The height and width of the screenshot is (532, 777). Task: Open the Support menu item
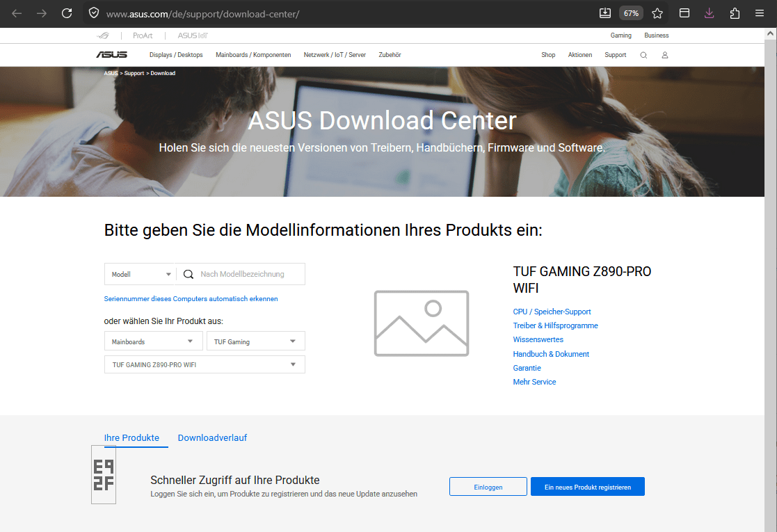pyautogui.click(x=615, y=55)
